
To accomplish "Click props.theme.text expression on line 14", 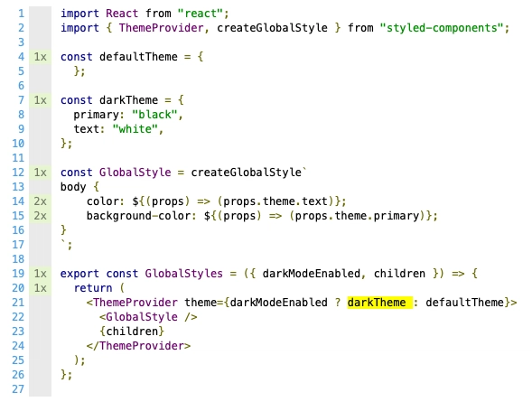I will coord(275,201).
